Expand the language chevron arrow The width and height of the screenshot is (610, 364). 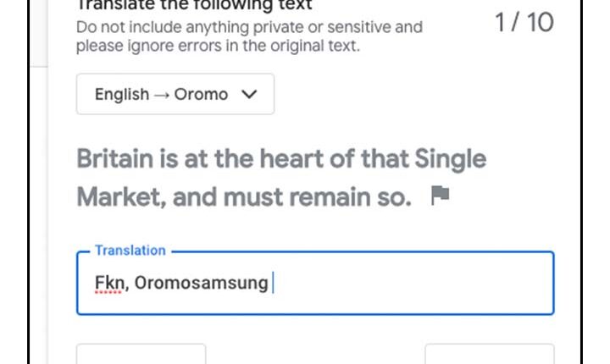point(249,94)
